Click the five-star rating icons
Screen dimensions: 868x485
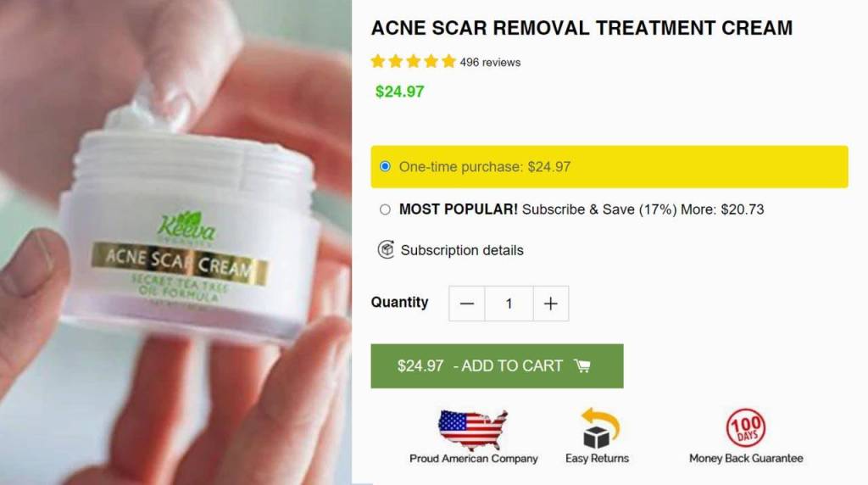click(x=414, y=61)
